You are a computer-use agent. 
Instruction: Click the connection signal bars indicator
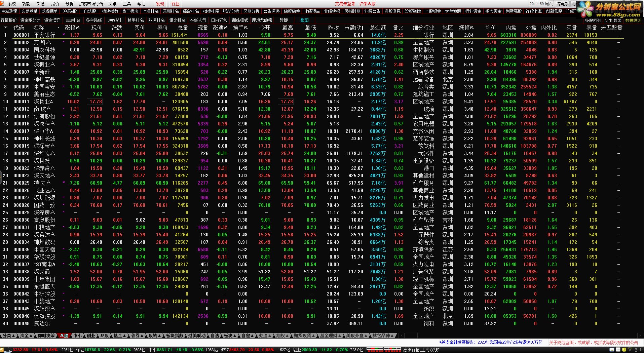click(383, 350)
